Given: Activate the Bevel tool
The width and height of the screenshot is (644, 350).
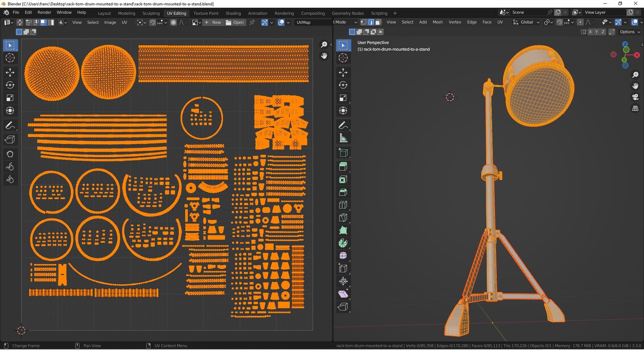Looking at the screenshot, I should point(343,192).
